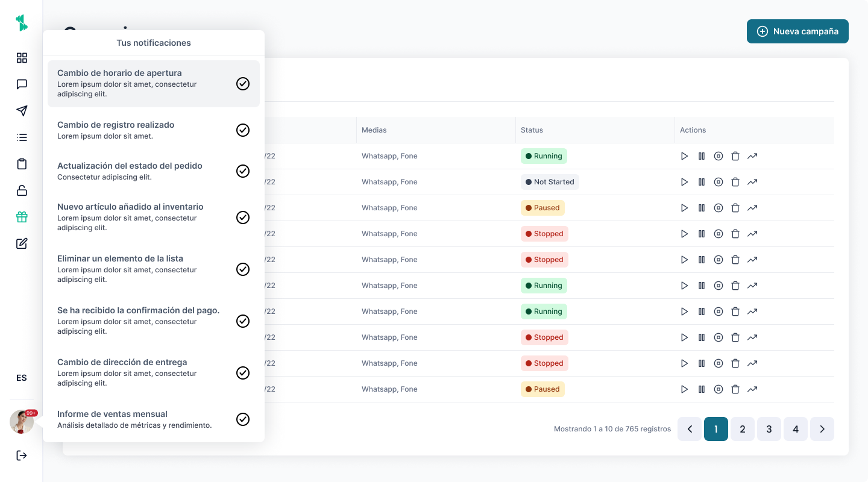The height and width of the screenshot is (482, 868).
Task: Click the paper plane campaigns icon
Action: pos(22,111)
